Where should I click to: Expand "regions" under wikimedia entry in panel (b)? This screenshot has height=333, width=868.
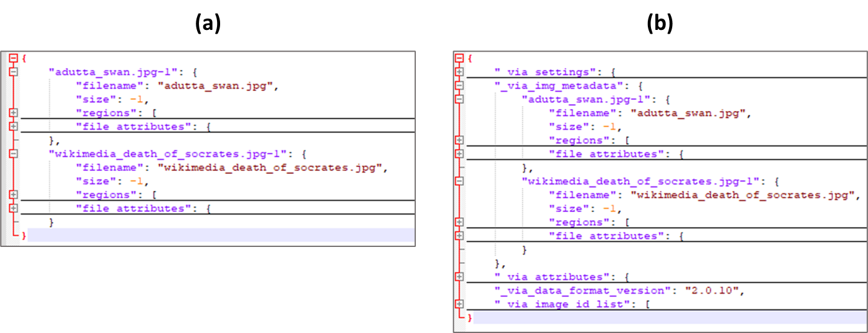(460, 222)
